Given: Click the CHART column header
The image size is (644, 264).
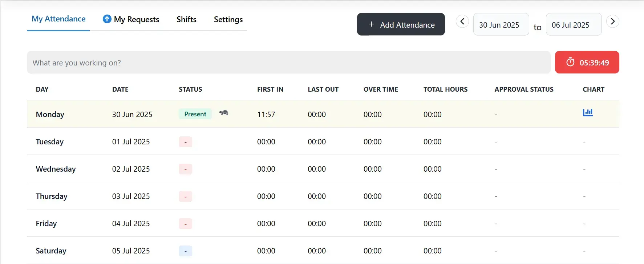Looking at the screenshot, I should click(x=594, y=89).
